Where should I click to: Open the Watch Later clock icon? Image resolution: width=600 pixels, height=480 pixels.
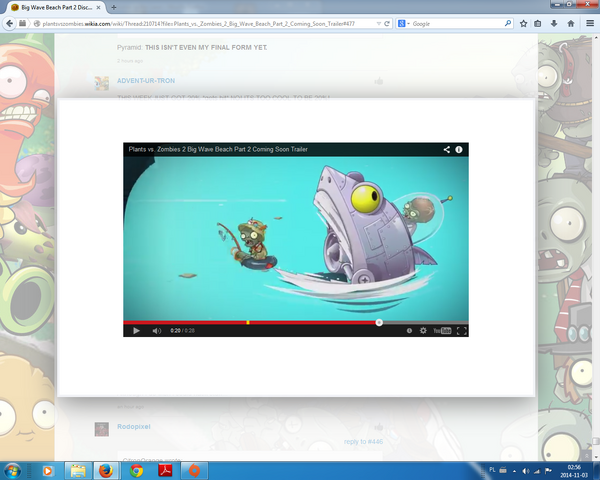tap(409, 331)
